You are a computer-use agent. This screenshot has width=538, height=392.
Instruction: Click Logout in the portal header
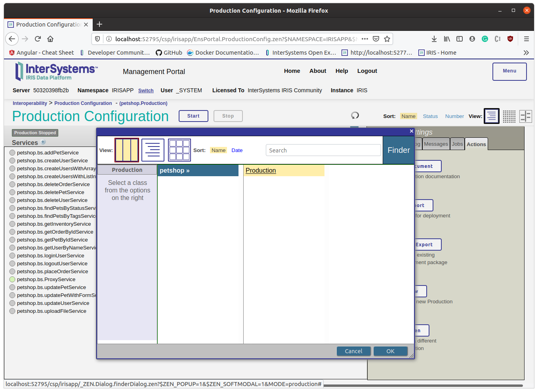pyautogui.click(x=367, y=71)
